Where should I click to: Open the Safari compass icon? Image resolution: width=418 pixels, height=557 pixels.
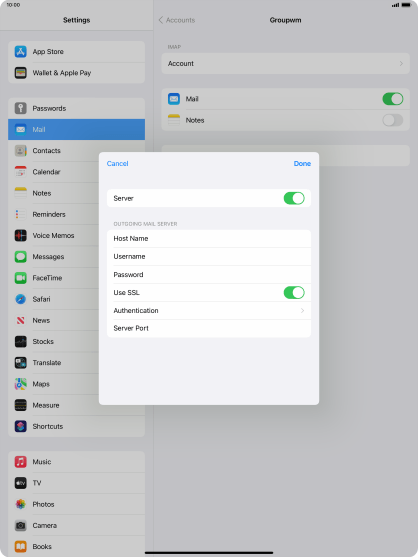pos(21,299)
